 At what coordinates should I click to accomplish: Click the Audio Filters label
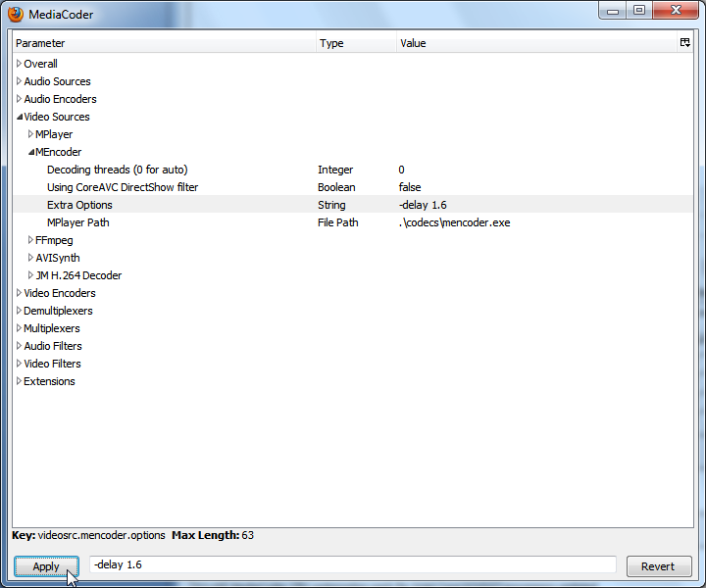pyautogui.click(x=53, y=346)
